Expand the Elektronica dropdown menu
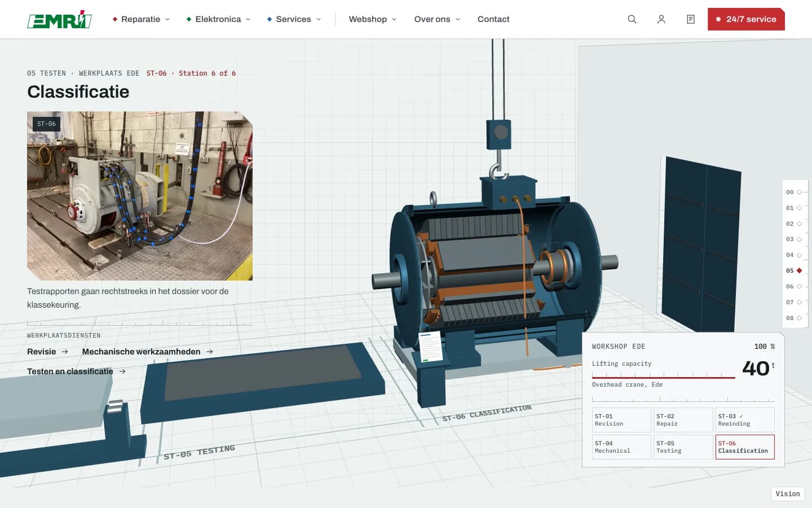The height and width of the screenshot is (508, 812). pyautogui.click(x=218, y=19)
